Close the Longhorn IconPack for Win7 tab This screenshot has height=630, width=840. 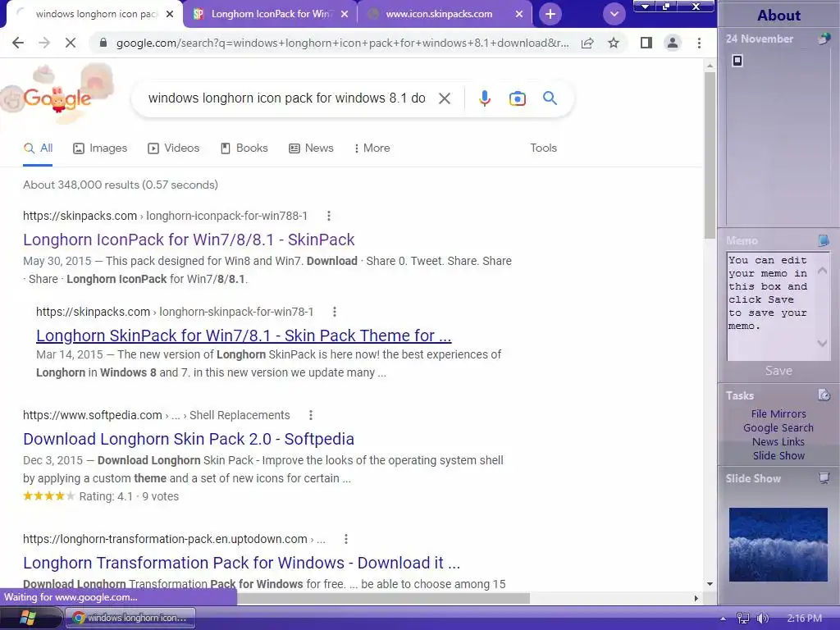(x=345, y=14)
